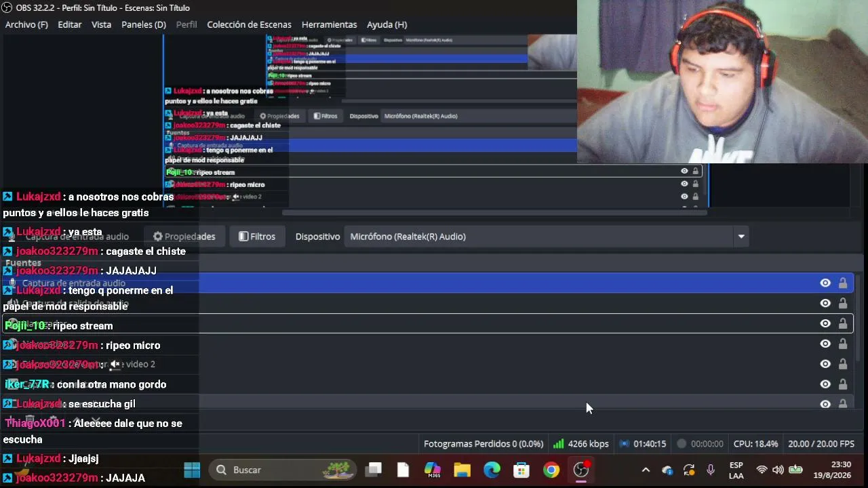The width and height of the screenshot is (868, 488).
Task: Click the chat message 'con la otra mano gordo'
Action: pos(112,384)
